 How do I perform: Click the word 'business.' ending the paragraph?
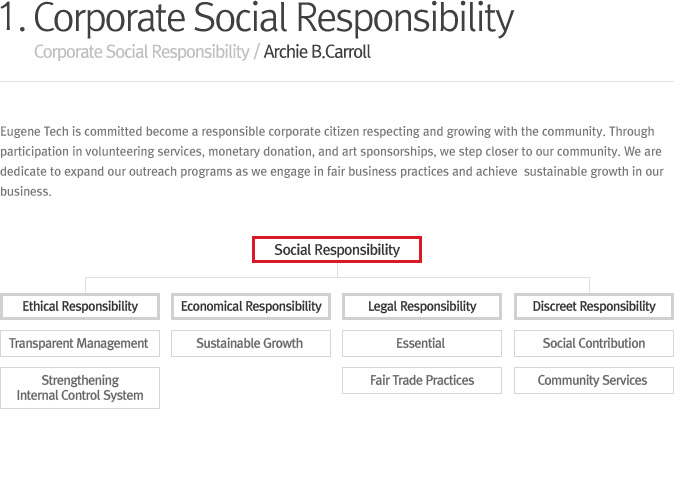tap(26, 192)
